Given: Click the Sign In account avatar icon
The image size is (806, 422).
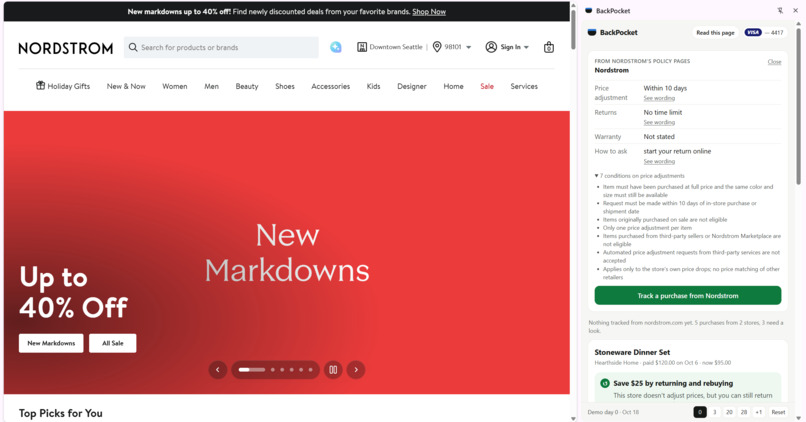Looking at the screenshot, I should click(491, 47).
